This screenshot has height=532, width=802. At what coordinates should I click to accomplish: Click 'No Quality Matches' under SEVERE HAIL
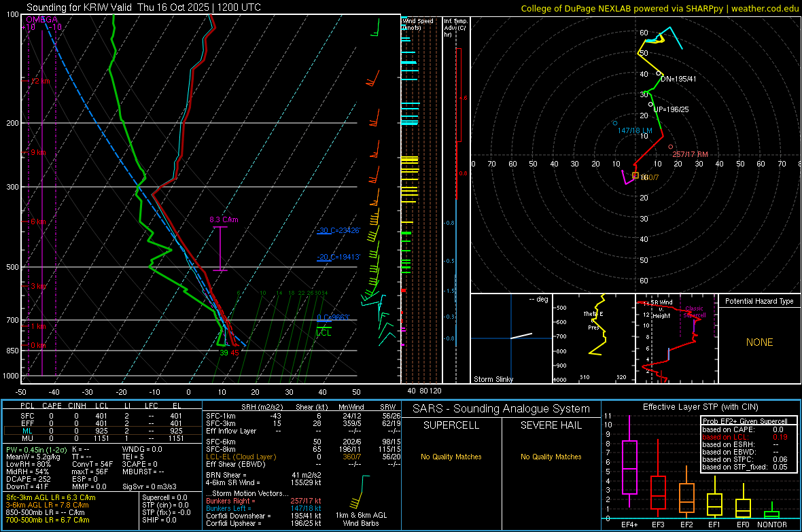click(551, 457)
